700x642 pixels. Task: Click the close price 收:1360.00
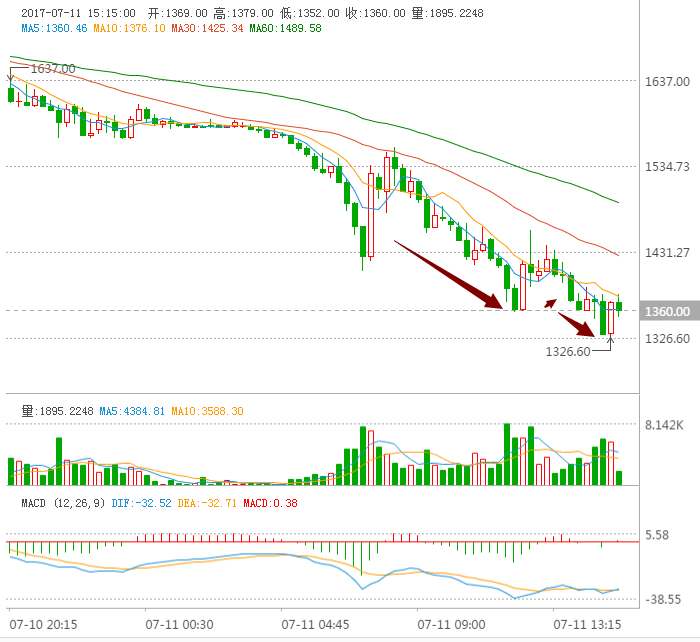[375, 13]
